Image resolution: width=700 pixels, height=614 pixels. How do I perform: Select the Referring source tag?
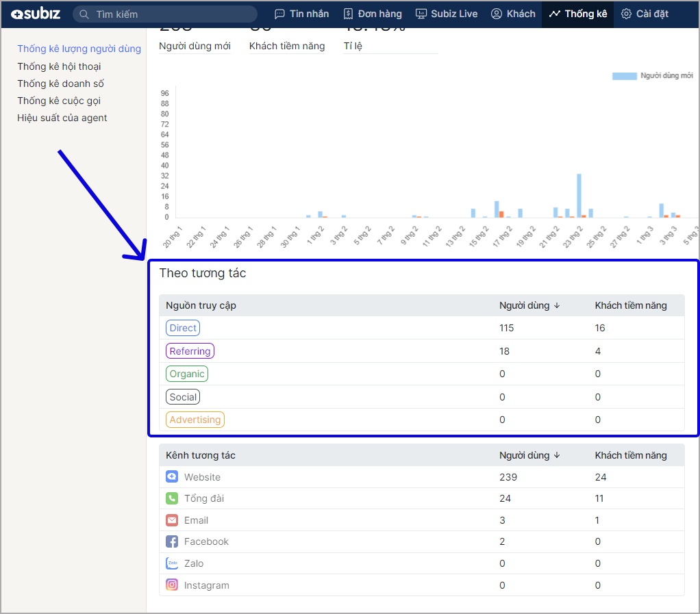point(190,351)
